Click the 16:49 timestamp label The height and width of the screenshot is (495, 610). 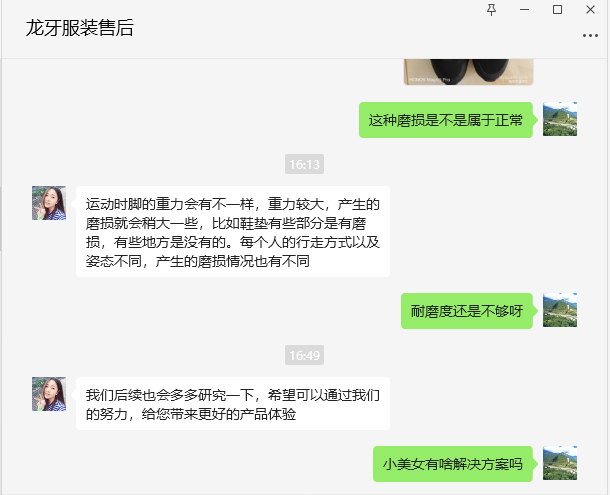304,355
